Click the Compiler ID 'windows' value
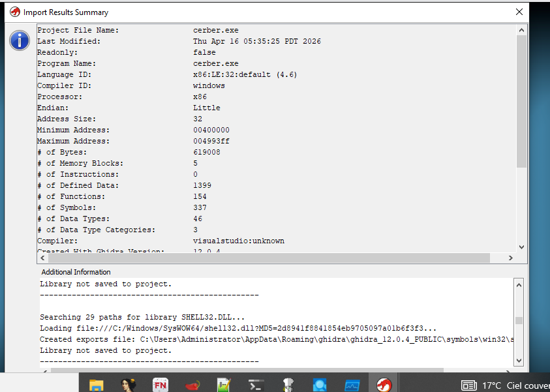 click(209, 86)
